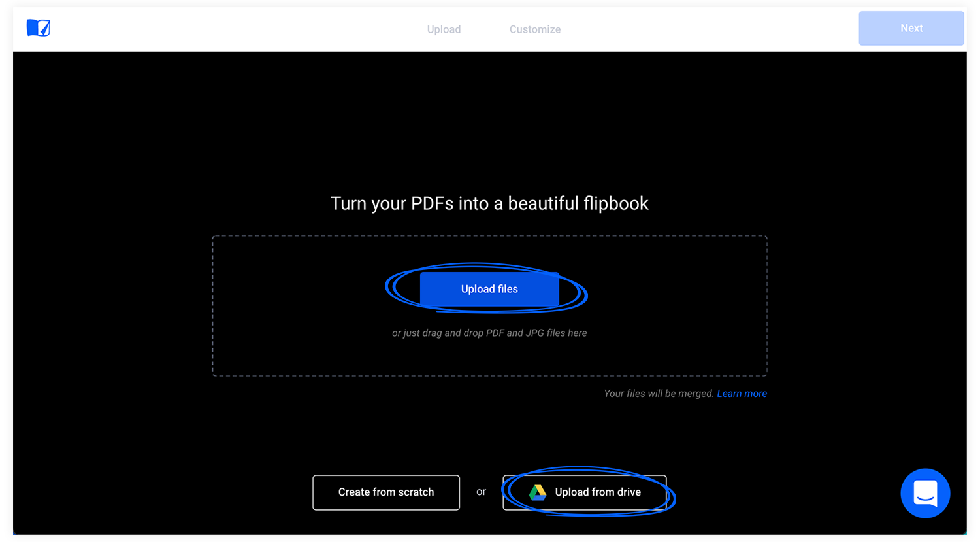Viewport: 980px width, 542px height.
Task: Click the Google Drive icon
Action: pos(538,492)
